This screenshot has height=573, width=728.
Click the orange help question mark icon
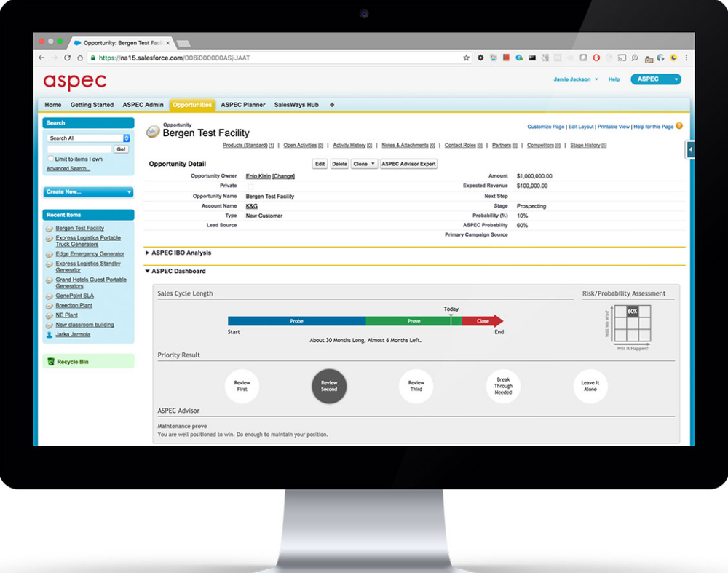pos(679,126)
